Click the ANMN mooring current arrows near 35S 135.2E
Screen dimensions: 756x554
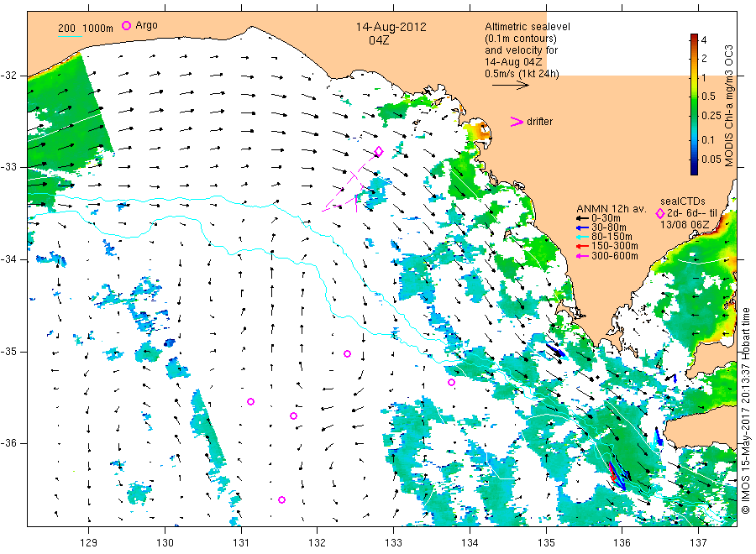click(554, 350)
